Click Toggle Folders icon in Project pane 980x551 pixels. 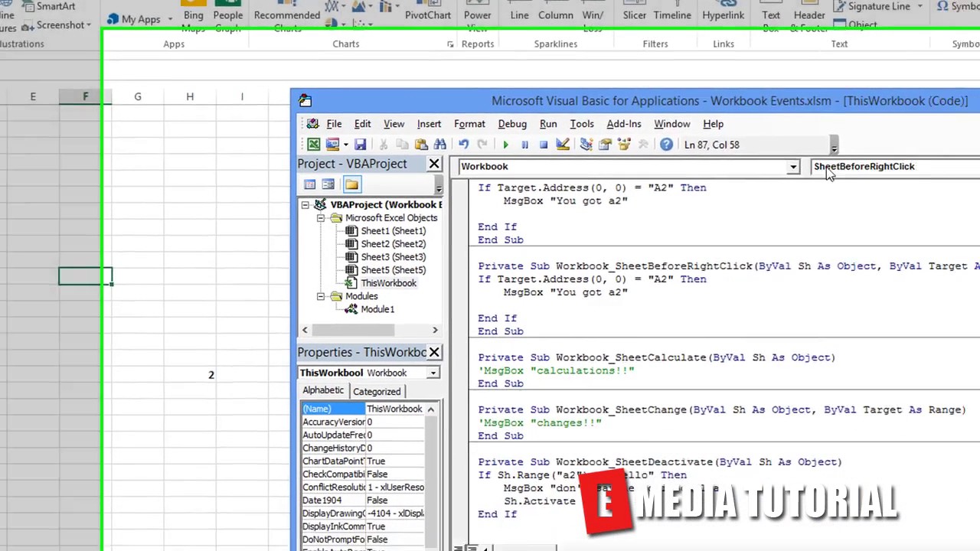[x=351, y=184]
